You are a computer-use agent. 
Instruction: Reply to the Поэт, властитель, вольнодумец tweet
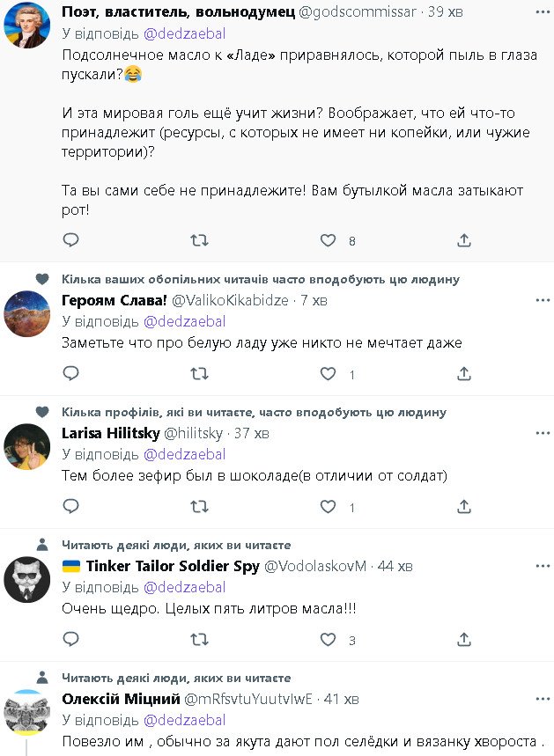(71, 240)
